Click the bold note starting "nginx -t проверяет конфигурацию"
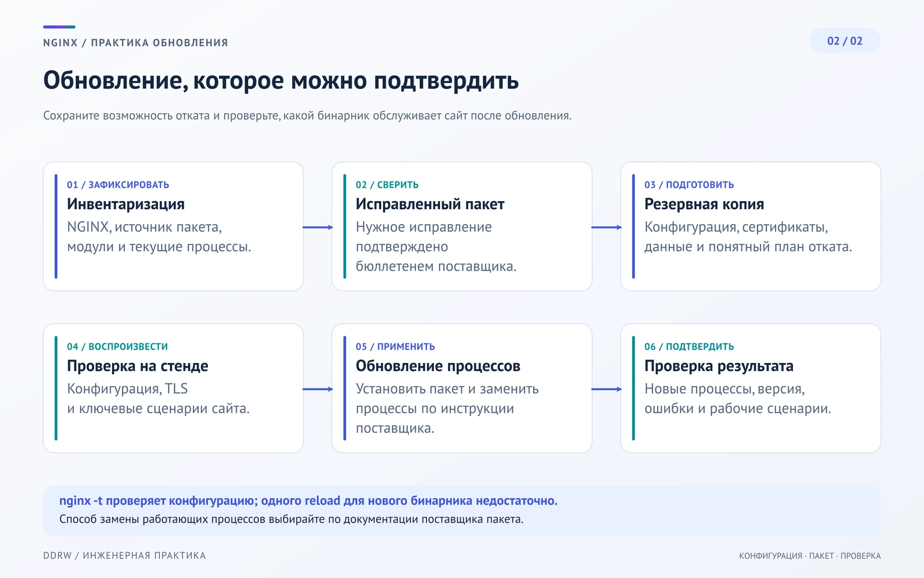Viewport: 924px width, 578px height. pos(308,501)
